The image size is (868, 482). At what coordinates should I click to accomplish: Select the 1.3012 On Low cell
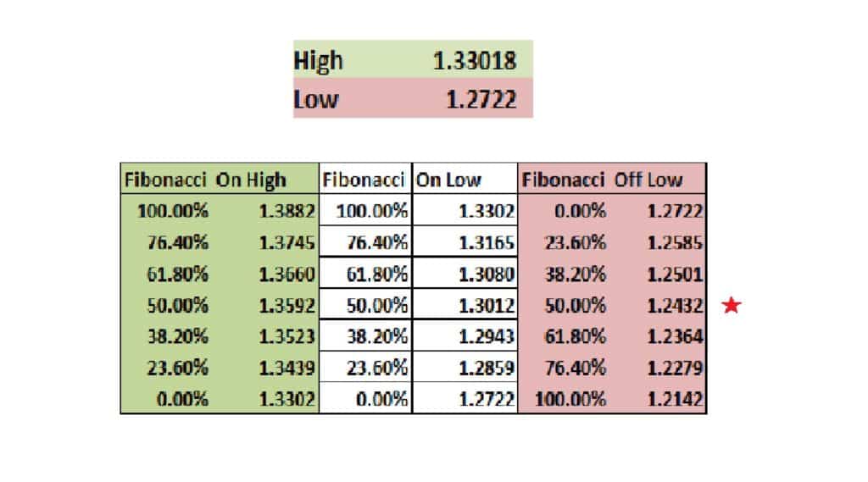pos(487,306)
